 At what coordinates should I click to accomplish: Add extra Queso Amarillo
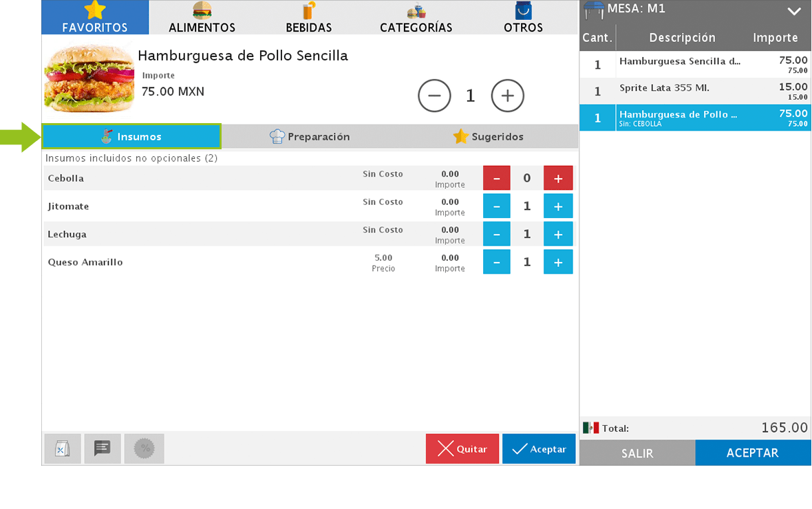point(558,262)
